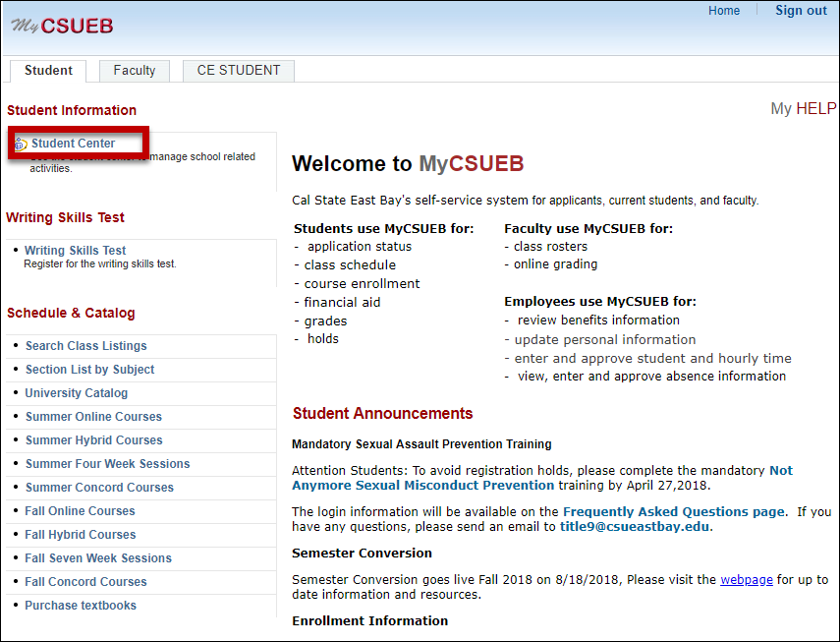This screenshot has width=840, height=642.
Task: Open Summer Hybrid Courses
Action: 93,440
